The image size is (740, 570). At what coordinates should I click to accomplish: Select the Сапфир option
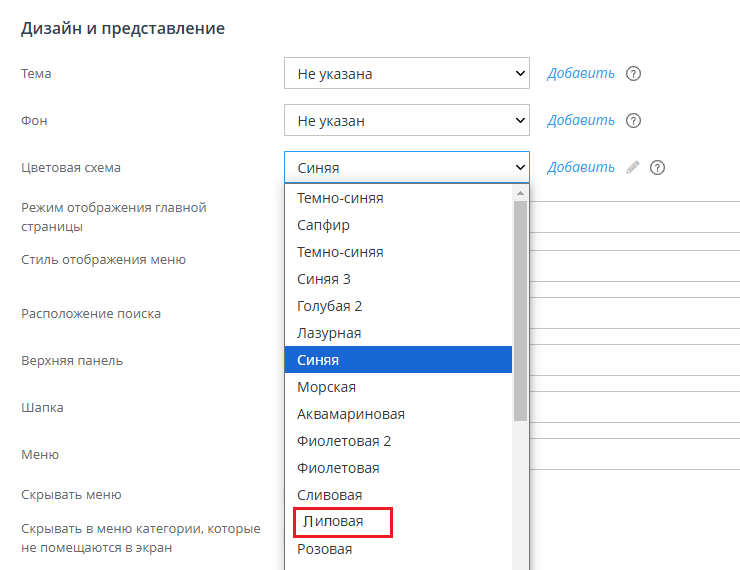point(324,225)
